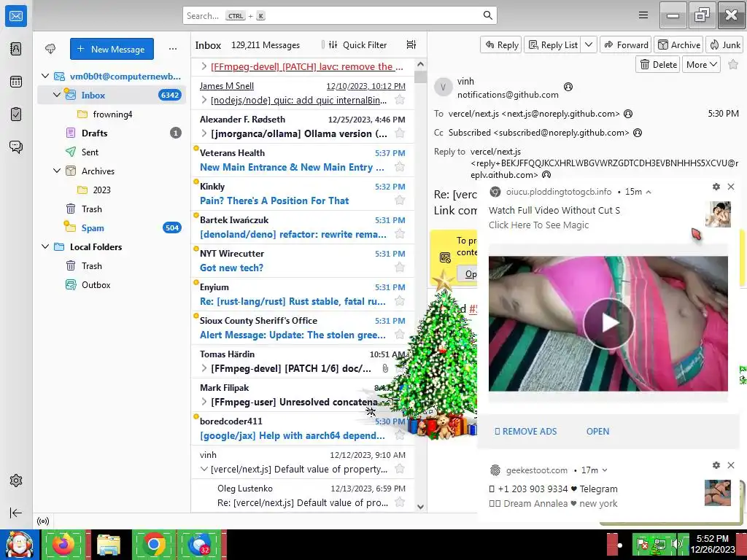Play the video thumbnail in notification

pyautogui.click(x=608, y=323)
